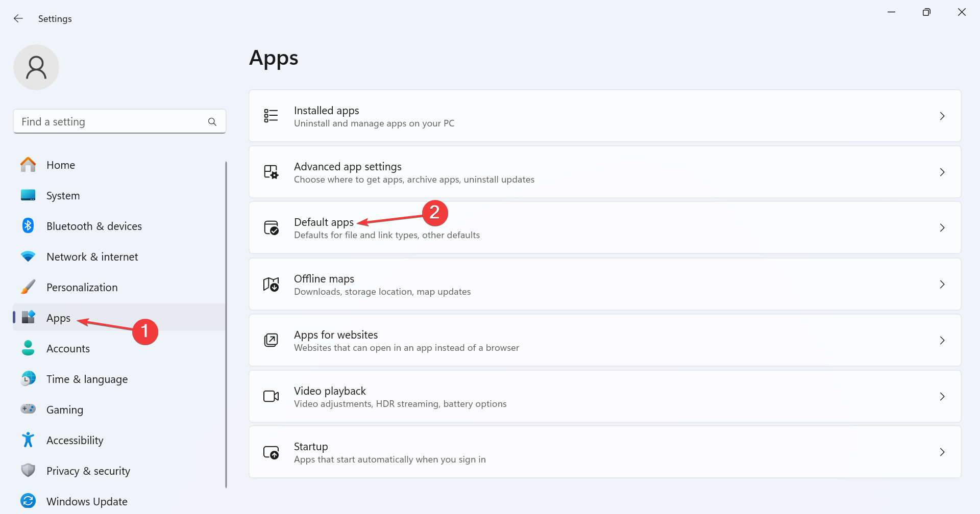Expand the Advanced app settings chevron

[942, 172]
